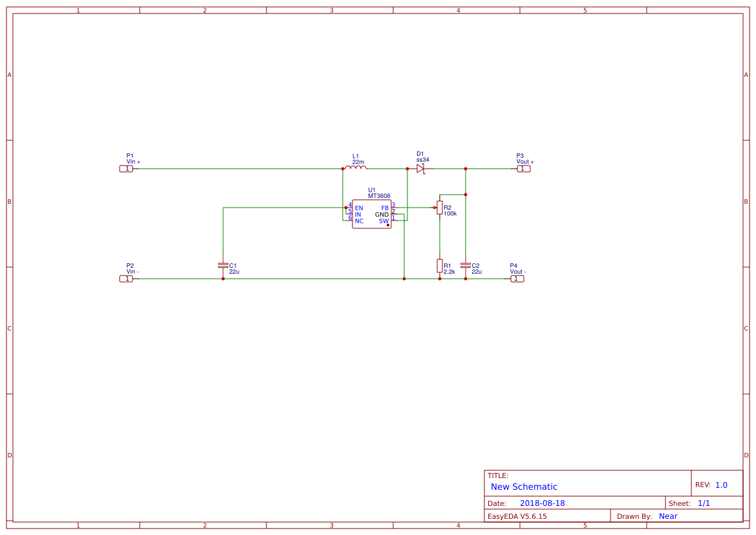Click the GND pin label on U1
Viewport: 756px width, 535px height.
(x=381, y=214)
